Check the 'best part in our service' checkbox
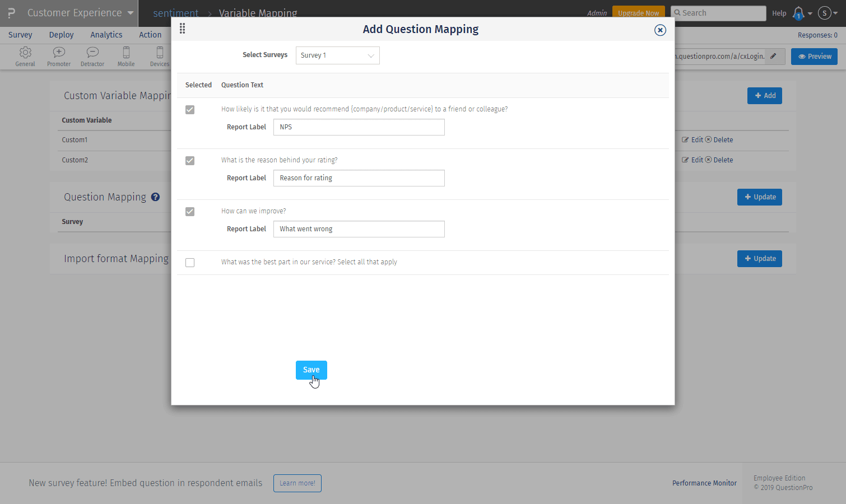 (190, 263)
